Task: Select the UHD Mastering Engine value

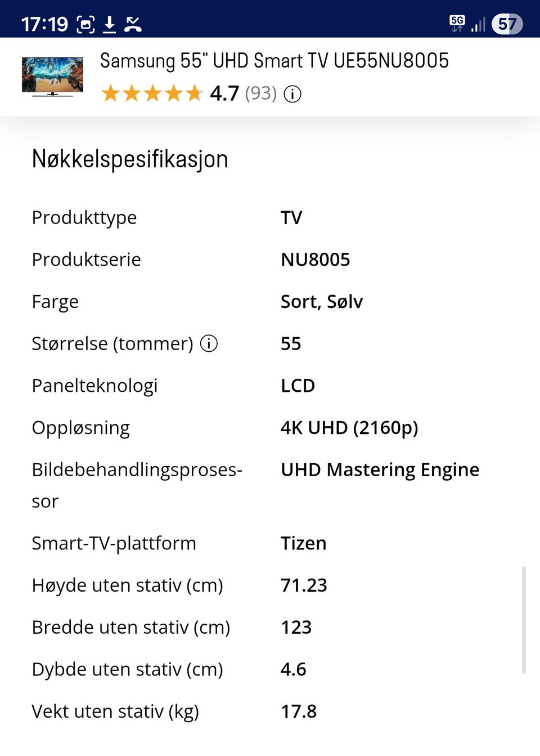Action: 380,469
